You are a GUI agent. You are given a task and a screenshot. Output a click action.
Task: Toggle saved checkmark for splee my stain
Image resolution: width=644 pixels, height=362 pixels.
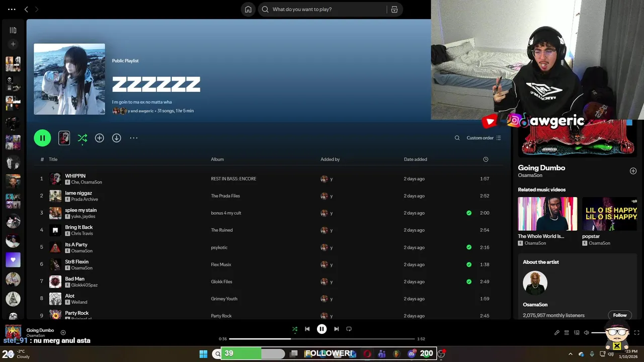pos(469,213)
